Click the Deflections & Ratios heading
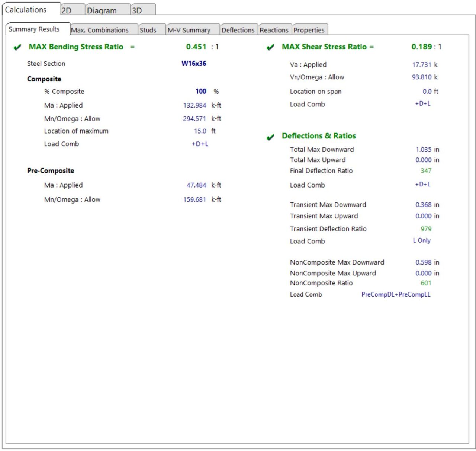Image resolution: width=476 pixels, height=451 pixels. coord(319,136)
